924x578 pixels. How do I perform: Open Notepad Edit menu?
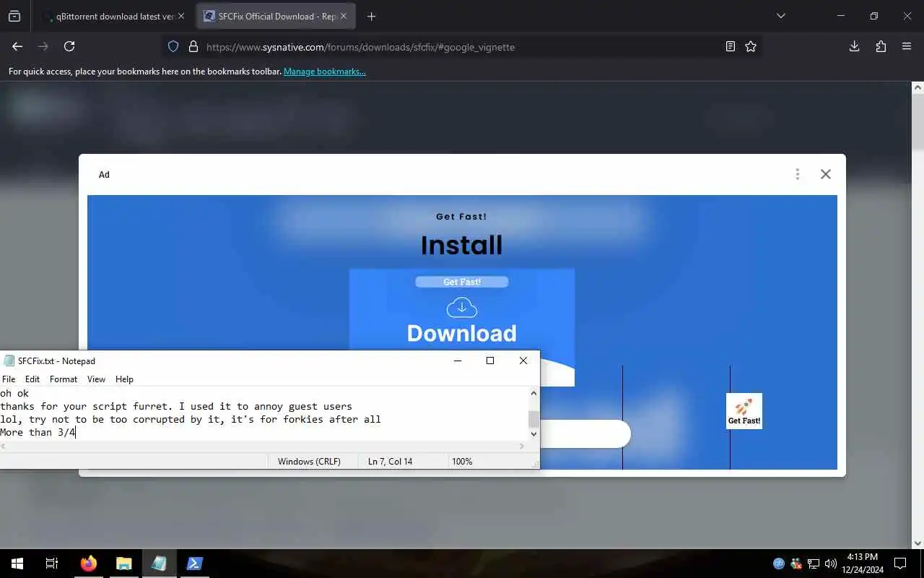click(x=32, y=379)
